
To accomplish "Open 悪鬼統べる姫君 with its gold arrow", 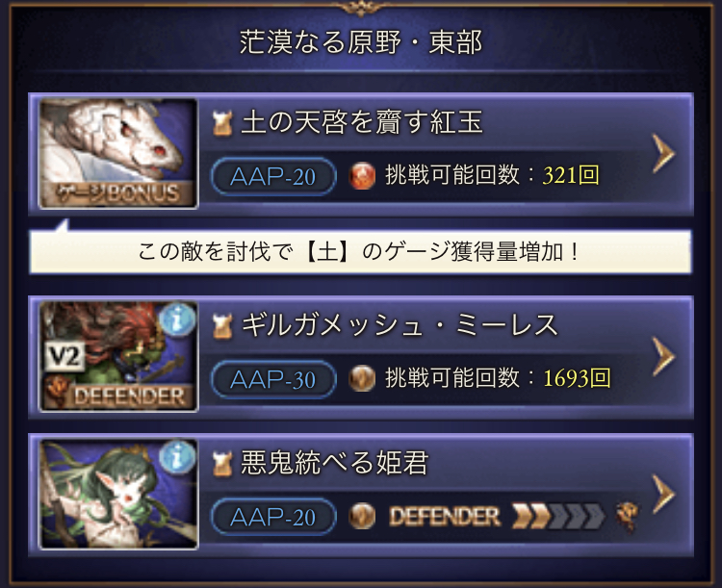I will click(x=663, y=495).
